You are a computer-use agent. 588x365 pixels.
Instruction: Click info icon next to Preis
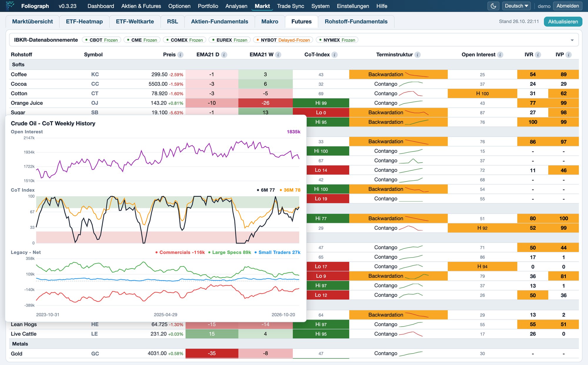click(x=181, y=55)
